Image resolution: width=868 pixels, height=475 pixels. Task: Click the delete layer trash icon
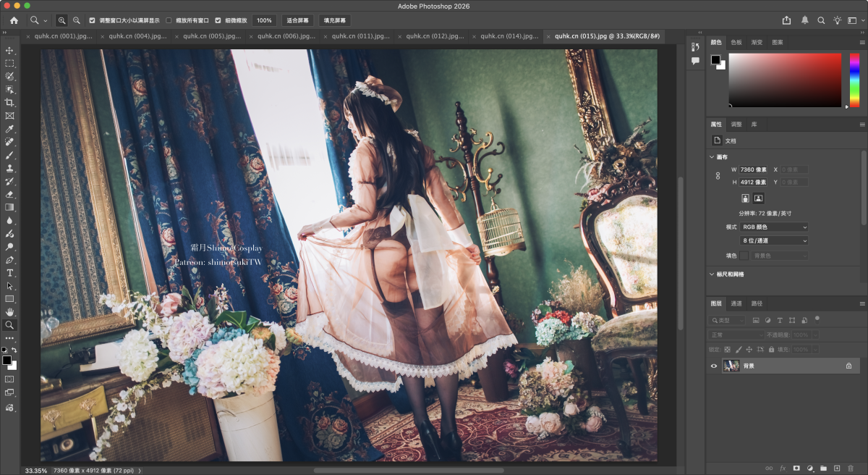pyautogui.click(x=849, y=468)
